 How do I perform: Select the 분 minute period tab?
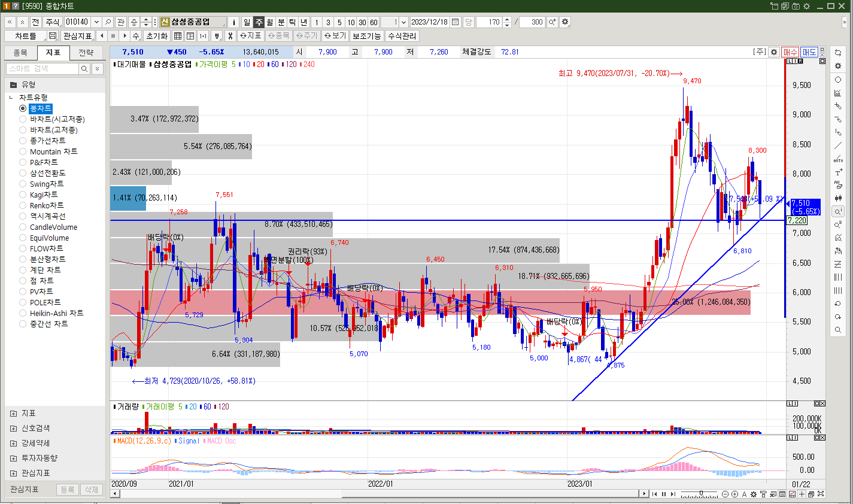tap(281, 22)
